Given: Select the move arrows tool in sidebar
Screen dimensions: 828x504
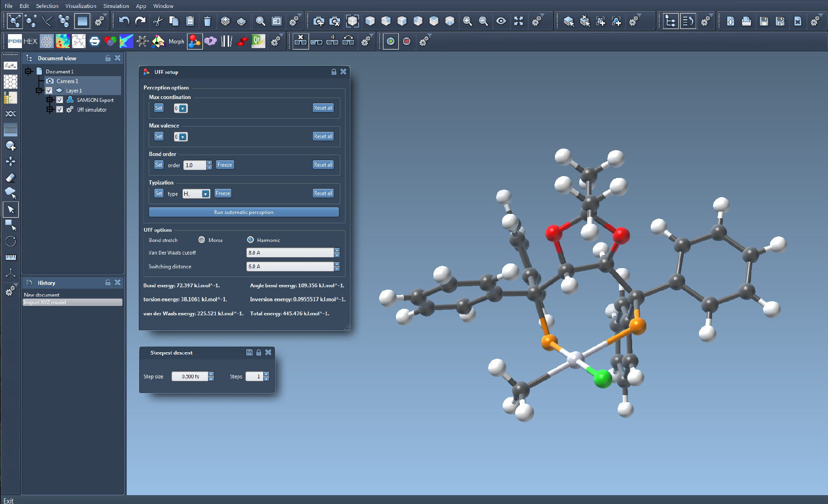Looking at the screenshot, I should (x=10, y=162).
